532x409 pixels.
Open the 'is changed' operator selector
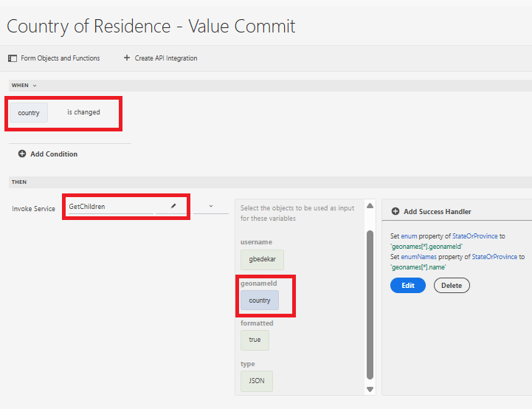point(83,113)
